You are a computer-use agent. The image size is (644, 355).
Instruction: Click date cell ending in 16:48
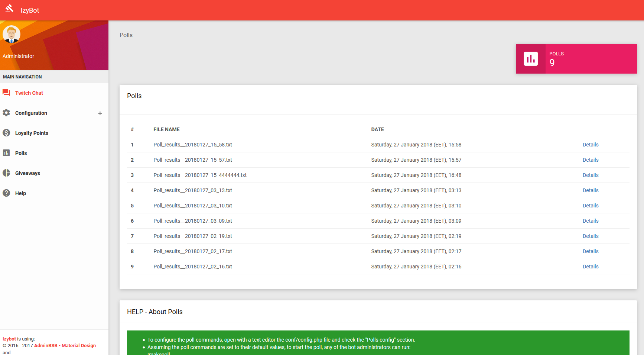click(x=416, y=175)
